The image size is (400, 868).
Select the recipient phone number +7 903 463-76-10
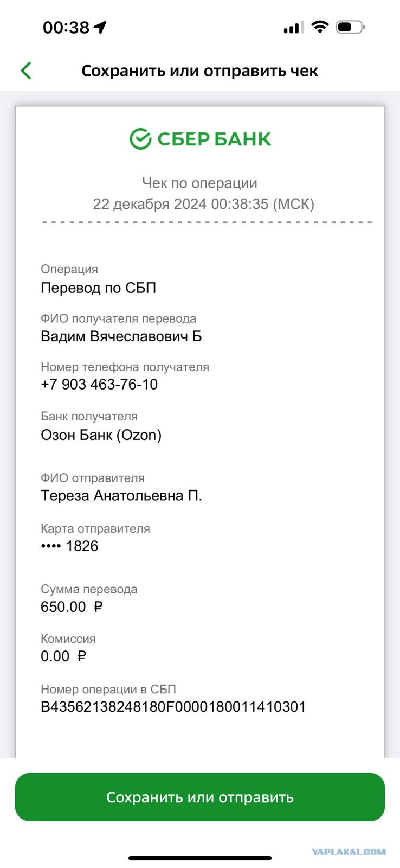(x=99, y=384)
